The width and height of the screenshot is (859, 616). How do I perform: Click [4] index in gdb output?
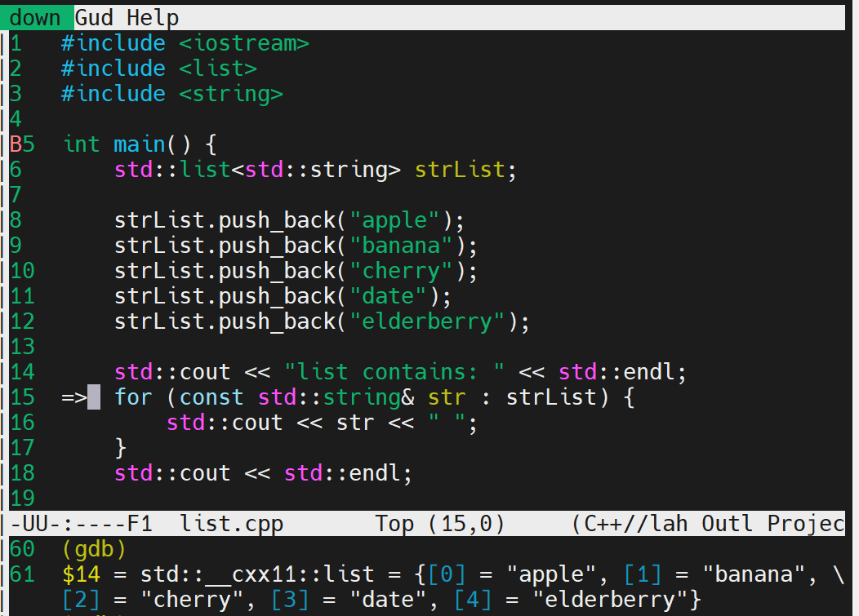click(x=473, y=600)
